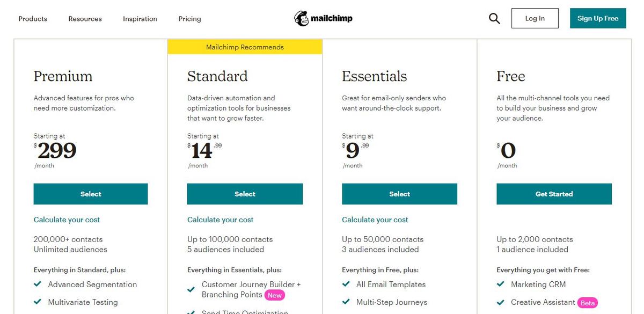Click the New badge beside Customer Journey Builder

click(275, 295)
